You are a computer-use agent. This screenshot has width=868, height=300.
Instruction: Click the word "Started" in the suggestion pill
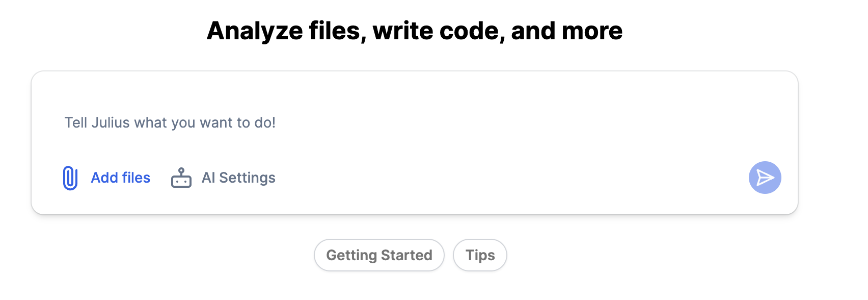(406, 255)
